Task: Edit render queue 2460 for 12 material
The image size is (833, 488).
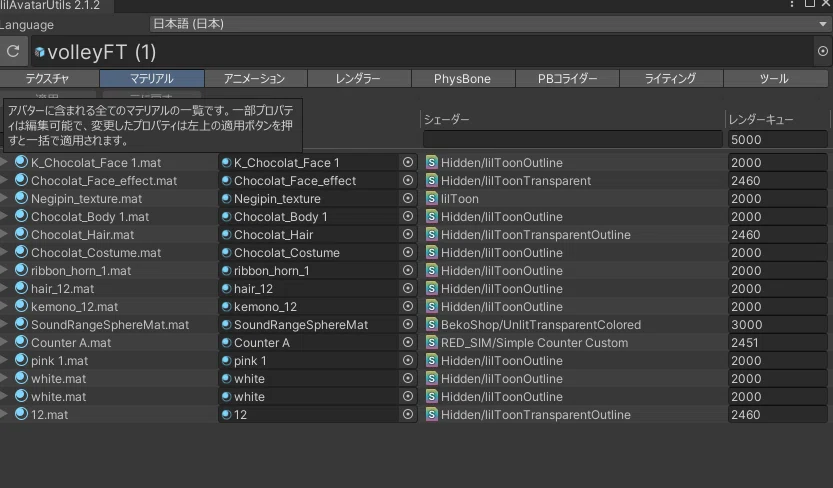Action: pos(777,415)
